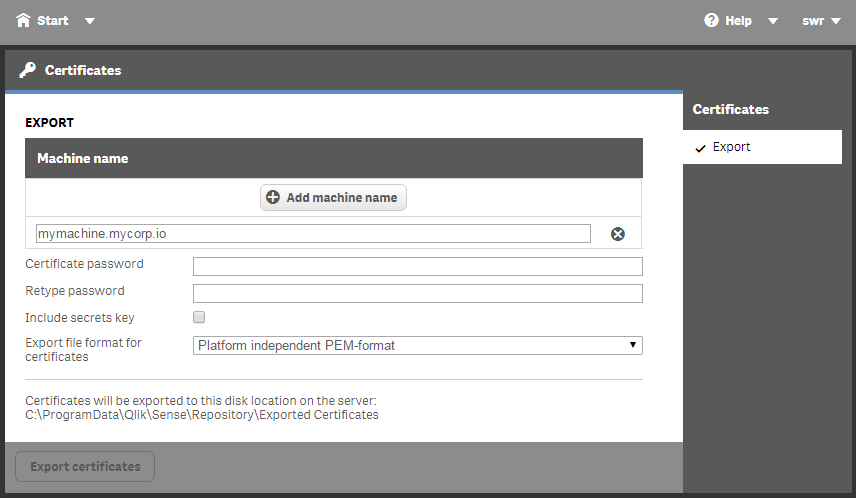Click the Exported Certificates path text

[x=202, y=415]
